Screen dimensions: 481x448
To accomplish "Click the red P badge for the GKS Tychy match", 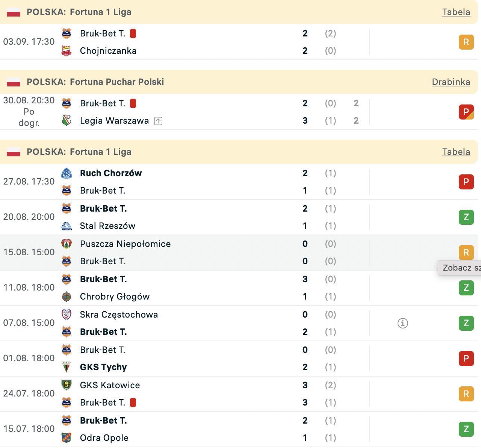I will click(x=466, y=359).
